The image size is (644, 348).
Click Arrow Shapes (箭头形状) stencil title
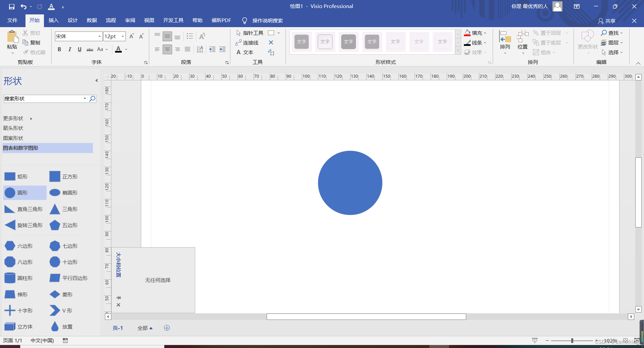point(13,128)
